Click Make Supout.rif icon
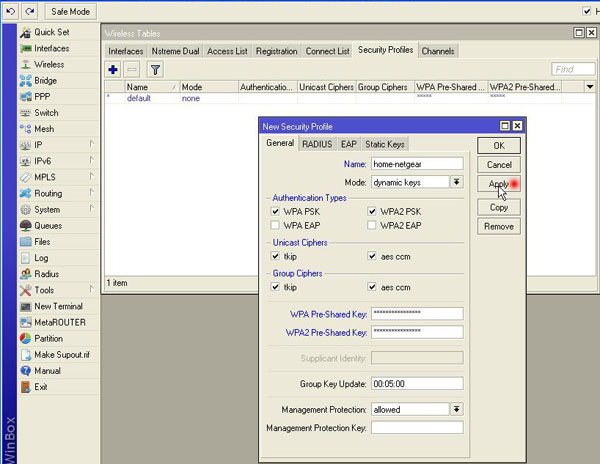Viewport: 600px width, 464px height. pos(26,355)
